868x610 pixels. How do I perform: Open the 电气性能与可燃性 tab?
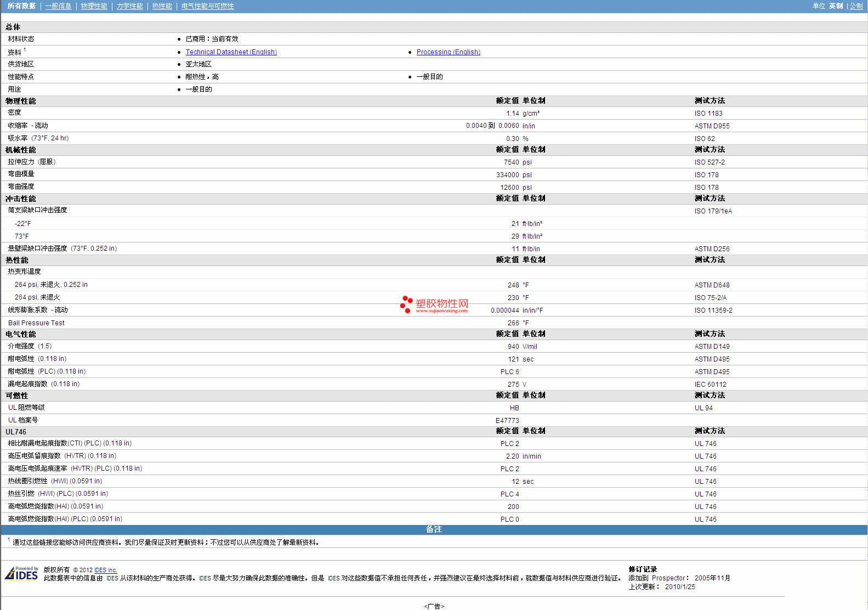[x=207, y=6]
